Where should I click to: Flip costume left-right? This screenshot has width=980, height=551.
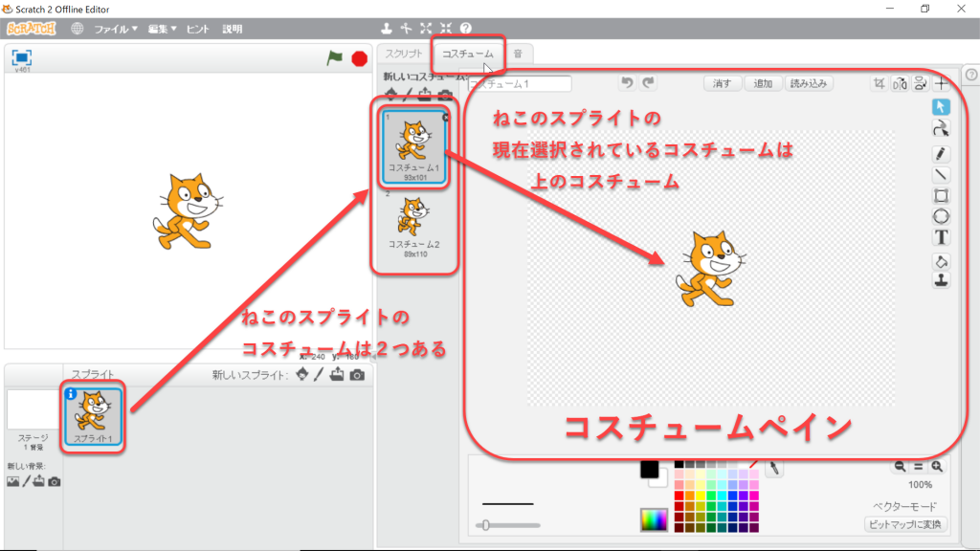coord(900,83)
